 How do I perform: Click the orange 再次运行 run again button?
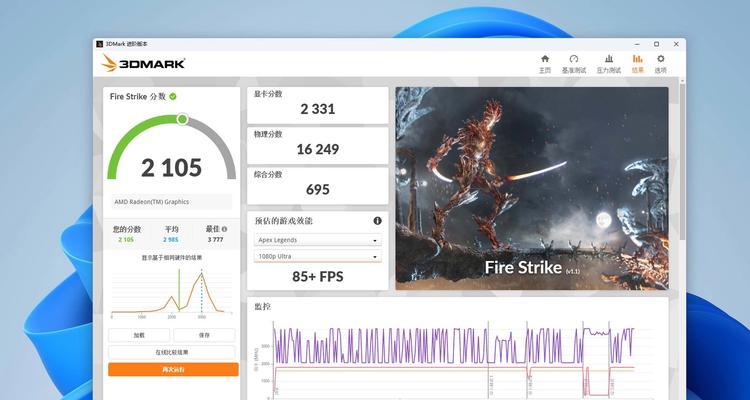(173, 369)
